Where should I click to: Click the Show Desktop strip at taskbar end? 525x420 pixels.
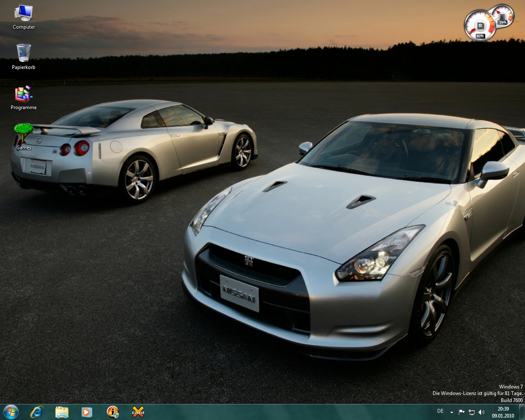click(522, 412)
